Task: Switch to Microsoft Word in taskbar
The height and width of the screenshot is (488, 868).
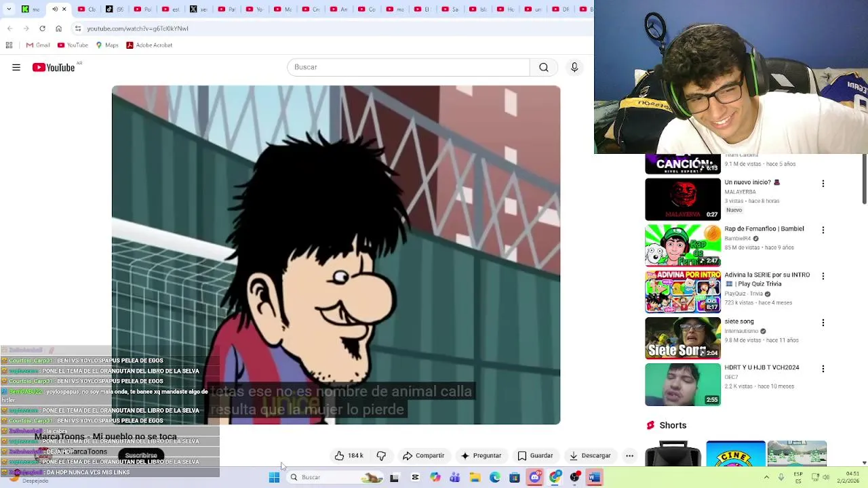Action: pos(595,477)
